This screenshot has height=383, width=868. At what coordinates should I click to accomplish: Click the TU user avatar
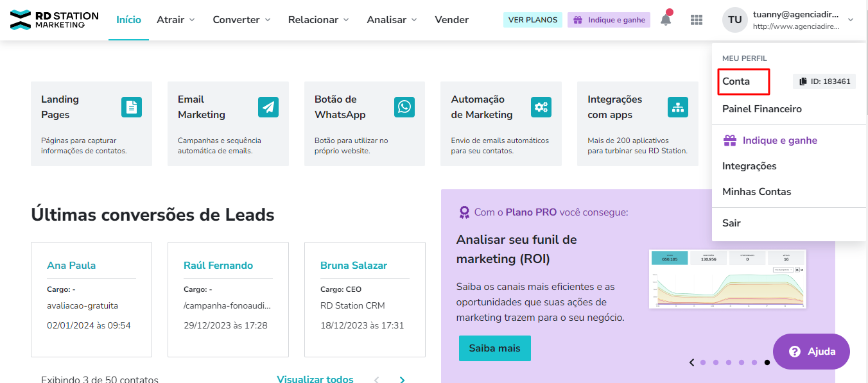click(735, 20)
